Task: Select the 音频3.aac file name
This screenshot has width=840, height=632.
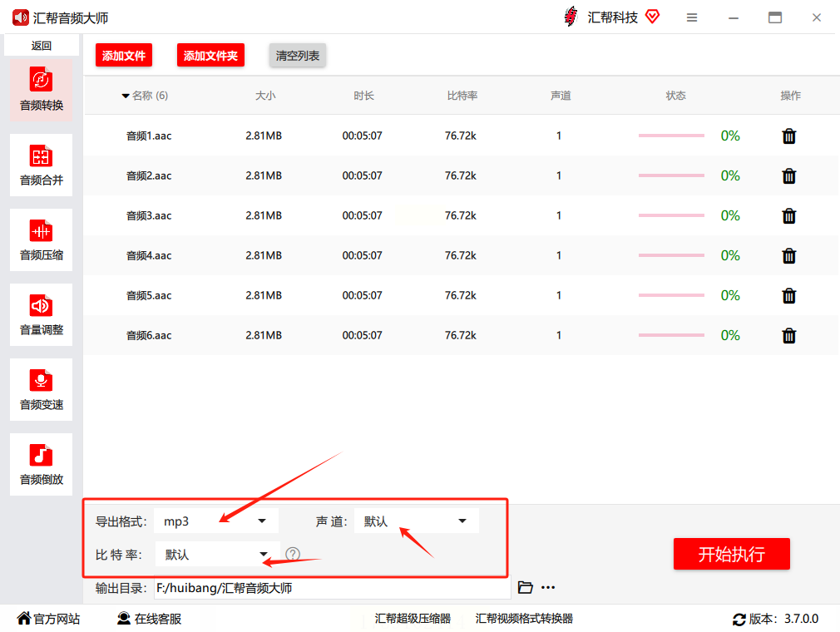Action: pyautogui.click(x=149, y=216)
